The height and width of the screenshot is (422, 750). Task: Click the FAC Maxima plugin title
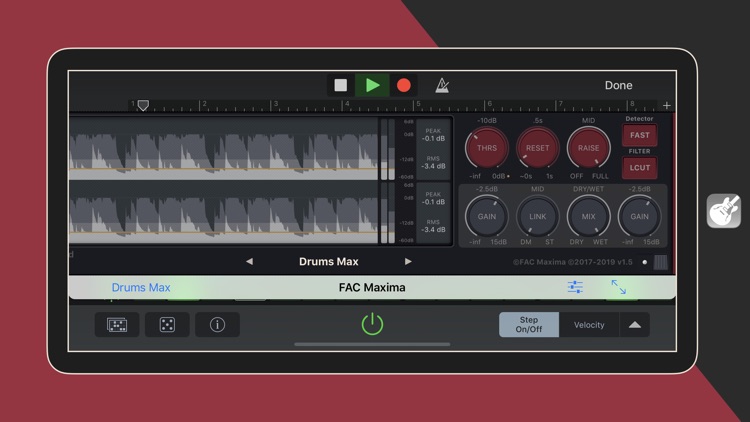[x=372, y=288]
